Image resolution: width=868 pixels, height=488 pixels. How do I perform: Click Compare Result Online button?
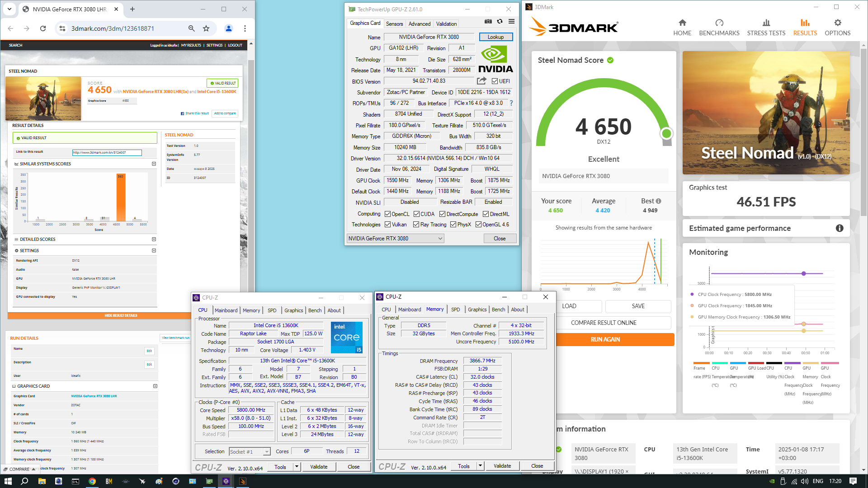click(x=604, y=323)
